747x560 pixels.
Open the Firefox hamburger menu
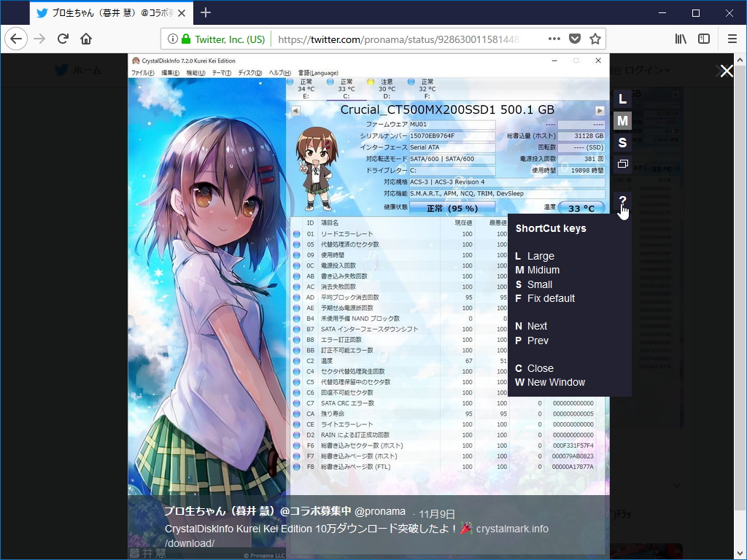pyautogui.click(x=732, y=39)
